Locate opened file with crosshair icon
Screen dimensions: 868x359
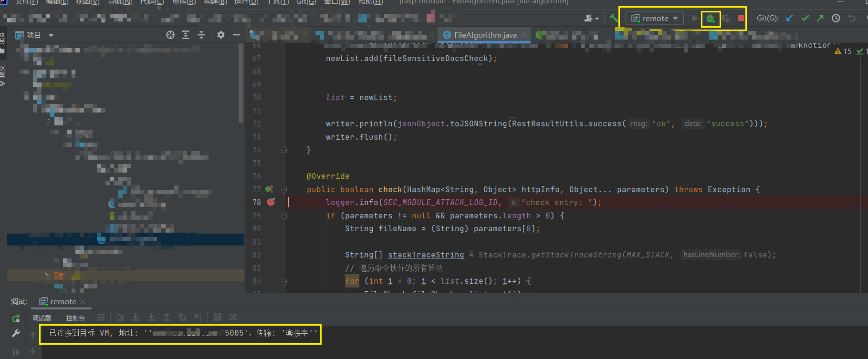[x=170, y=35]
